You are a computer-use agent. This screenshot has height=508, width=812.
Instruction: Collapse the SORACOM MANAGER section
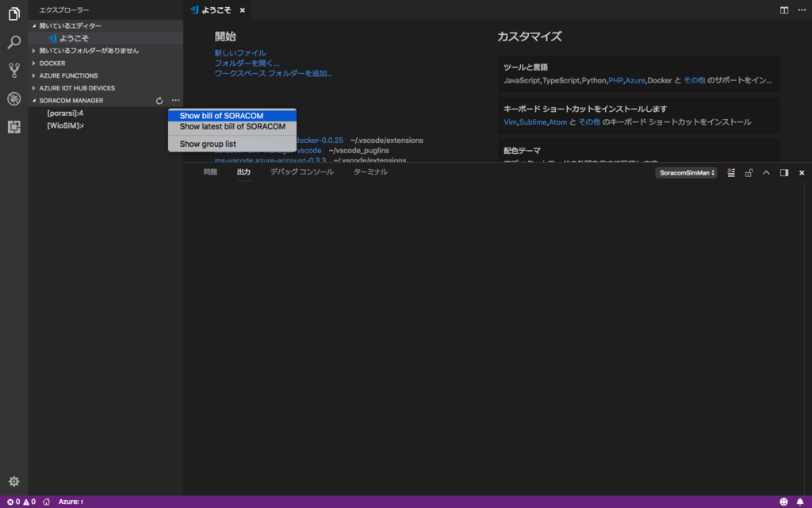coord(71,100)
